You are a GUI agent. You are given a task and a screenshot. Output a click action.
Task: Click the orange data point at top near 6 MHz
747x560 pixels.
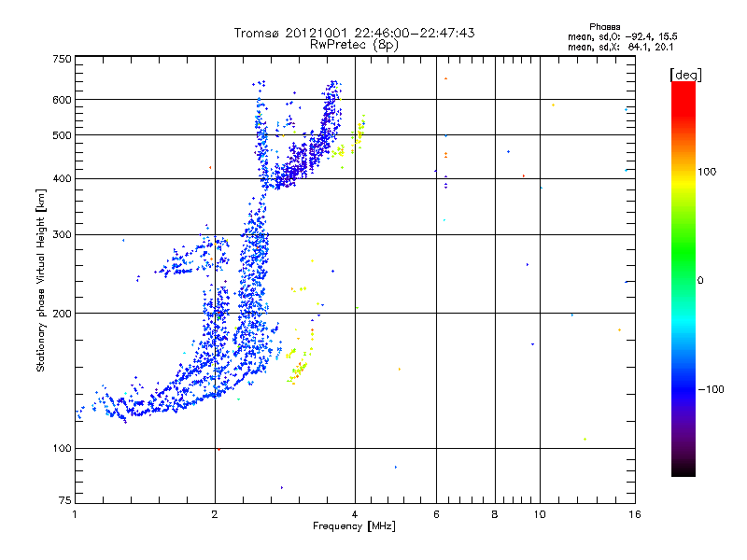tap(446, 78)
